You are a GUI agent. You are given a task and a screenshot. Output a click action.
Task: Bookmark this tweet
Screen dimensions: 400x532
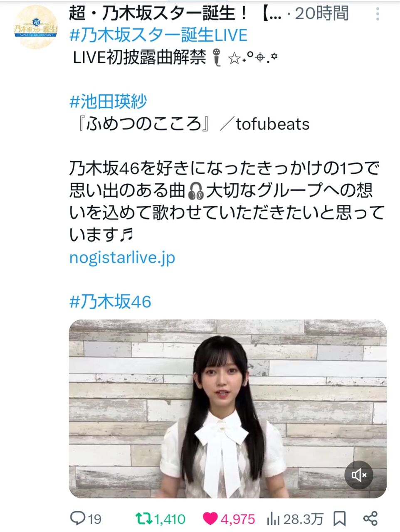point(340,518)
